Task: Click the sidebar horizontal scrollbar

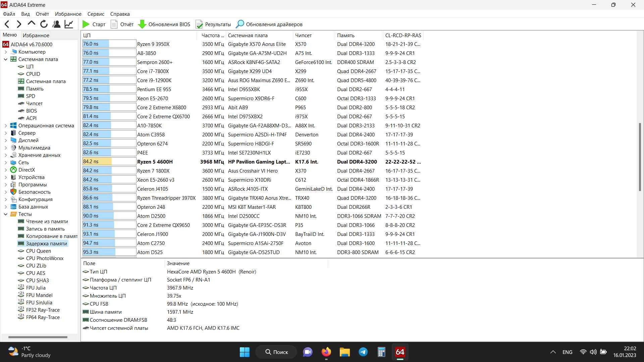Action: (38, 337)
